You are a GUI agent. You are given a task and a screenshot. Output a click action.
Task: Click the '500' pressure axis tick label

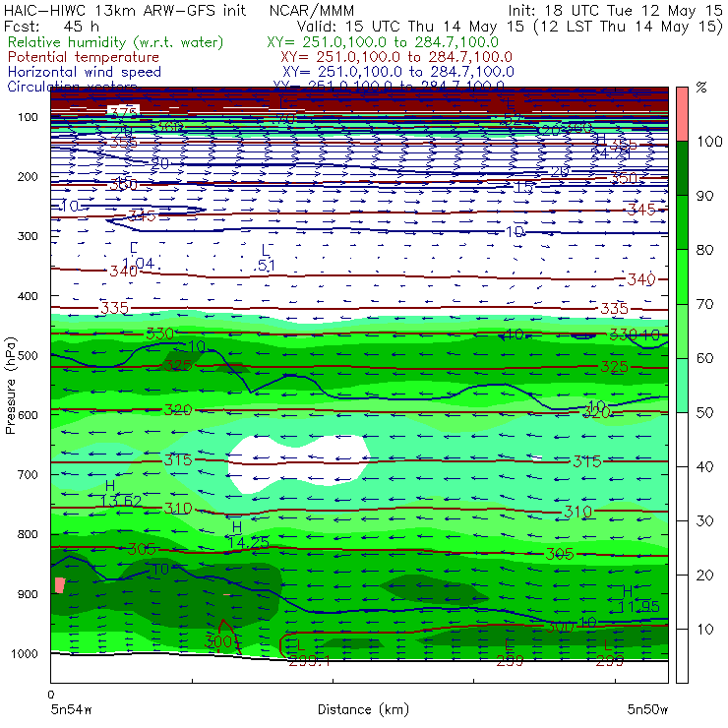pyautogui.click(x=28, y=356)
